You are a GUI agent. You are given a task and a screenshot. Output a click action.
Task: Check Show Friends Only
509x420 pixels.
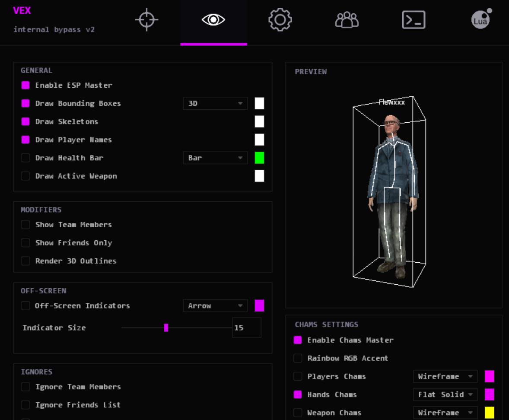25,243
